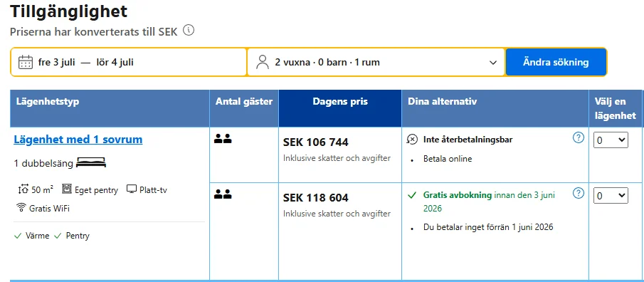Screen dimensions: 644x282
Task: Click the Inte återbetalningsbar text
Action: point(468,140)
